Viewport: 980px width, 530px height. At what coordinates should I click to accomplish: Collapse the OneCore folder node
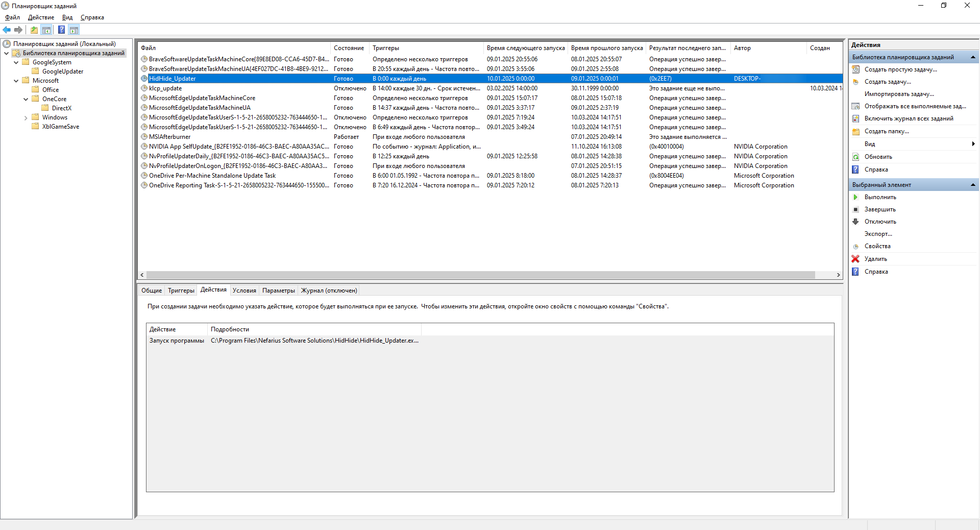pos(26,99)
